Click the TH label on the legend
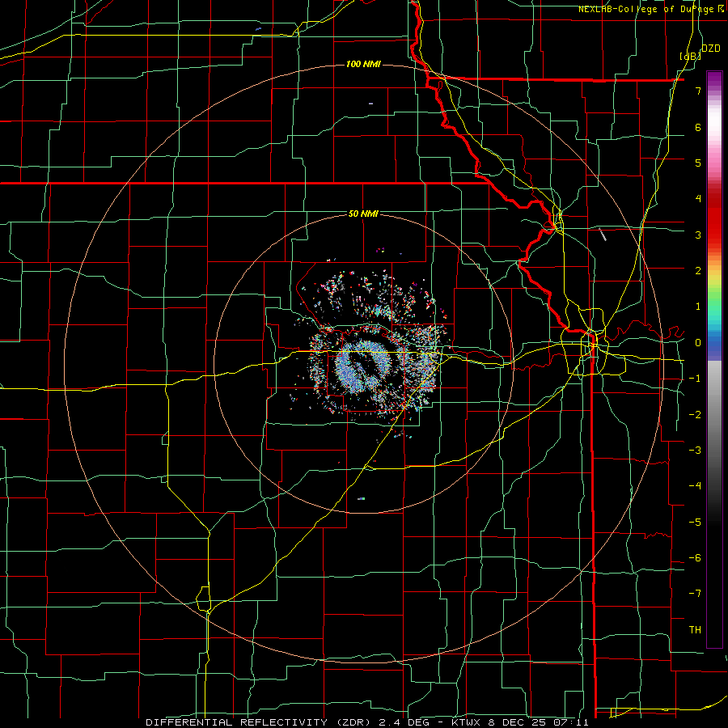728x728 pixels. [695, 630]
